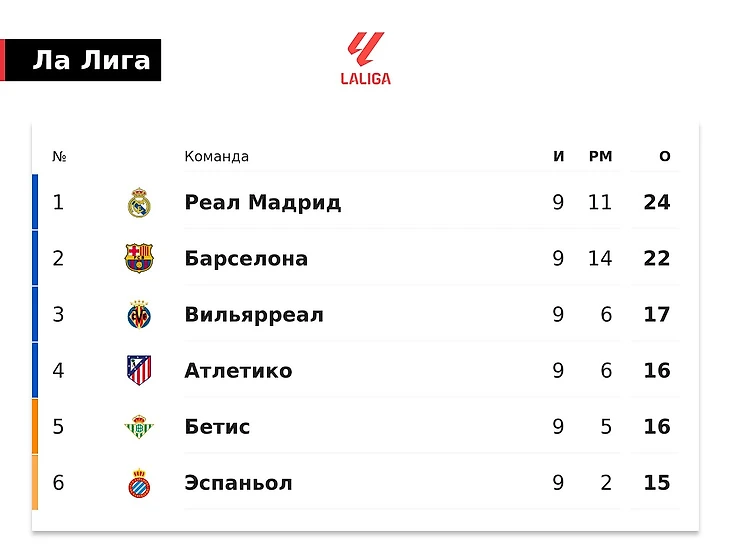730x554 pixels.
Task: Click the Real Madrid club crest
Action: coord(139,203)
